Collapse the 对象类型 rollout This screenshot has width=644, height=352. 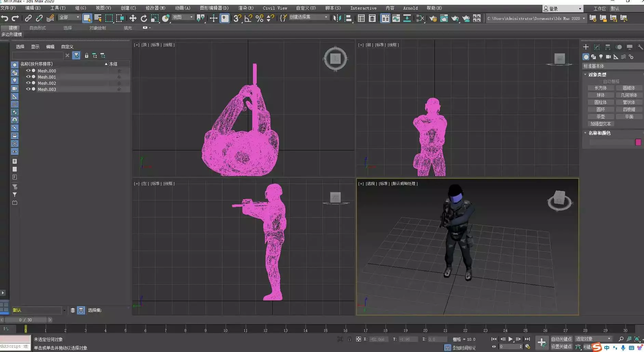coord(597,75)
